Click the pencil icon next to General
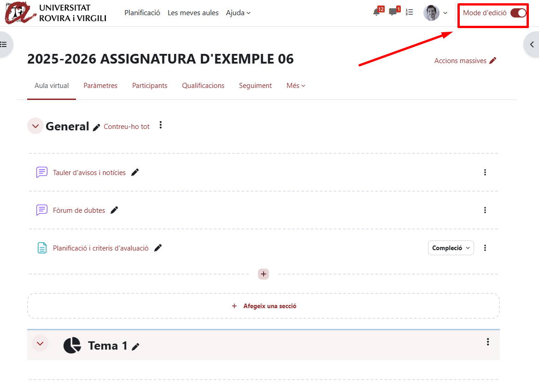539x392 pixels. pyautogui.click(x=96, y=127)
